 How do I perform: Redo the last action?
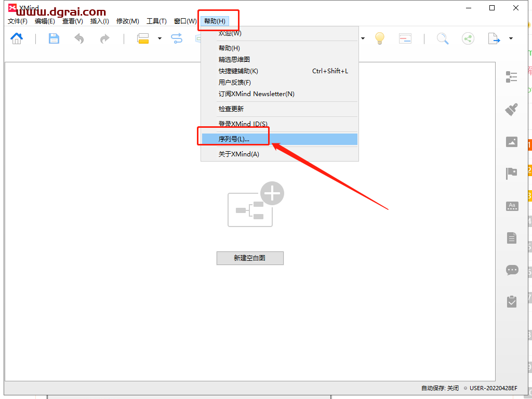104,38
